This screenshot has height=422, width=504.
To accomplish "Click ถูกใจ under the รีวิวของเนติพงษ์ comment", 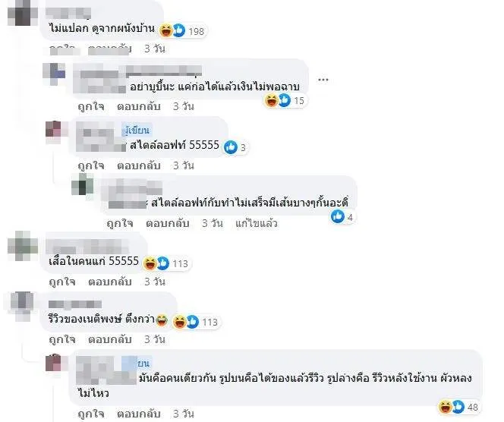I will tap(62, 339).
